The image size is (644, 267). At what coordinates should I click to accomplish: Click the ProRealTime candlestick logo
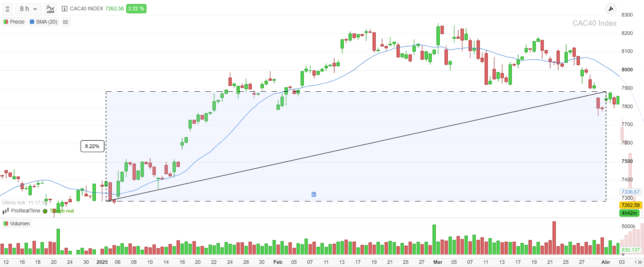pyautogui.click(x=6, y=211)
